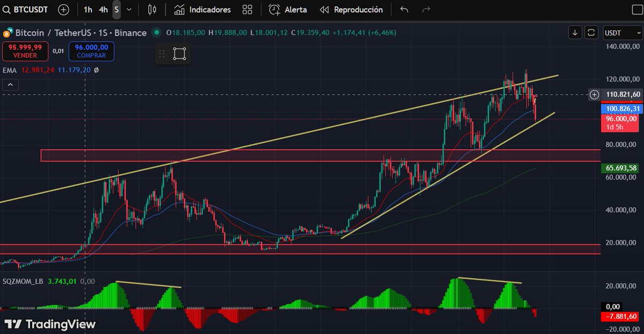
Task: Click the 140.000,00 price axis label
Action: click(623, 47)
